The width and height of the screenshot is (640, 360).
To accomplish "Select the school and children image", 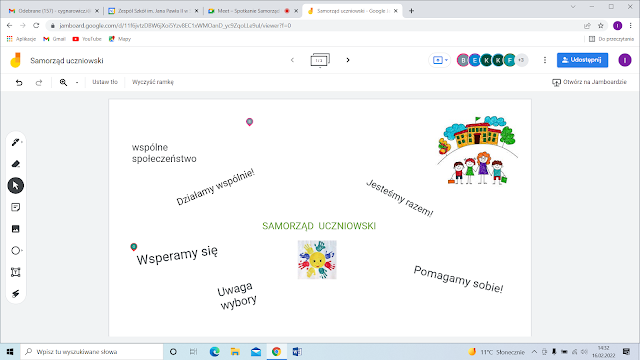I will point(477,150).
